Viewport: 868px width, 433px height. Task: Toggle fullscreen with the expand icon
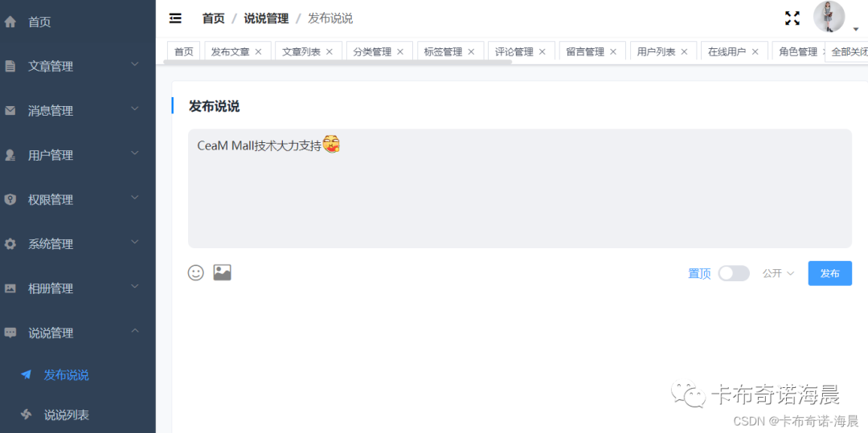[x=792, y=18]
